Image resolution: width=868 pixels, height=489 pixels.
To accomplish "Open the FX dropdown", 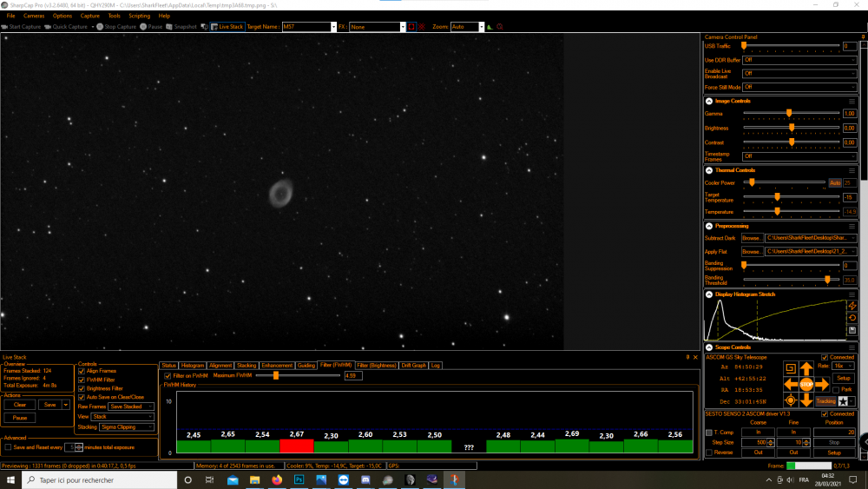I will [x=403, y=27].
